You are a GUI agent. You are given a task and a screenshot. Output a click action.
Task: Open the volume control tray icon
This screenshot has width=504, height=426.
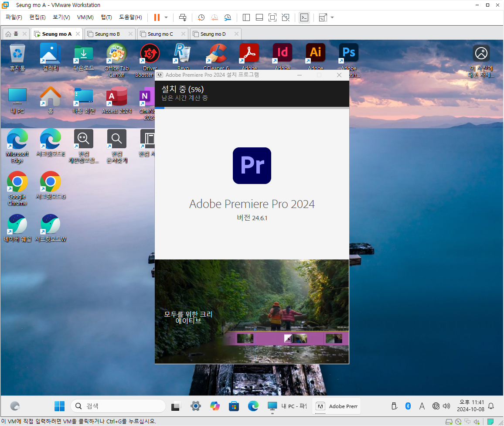pyautogui.click(x=446, y=406)
